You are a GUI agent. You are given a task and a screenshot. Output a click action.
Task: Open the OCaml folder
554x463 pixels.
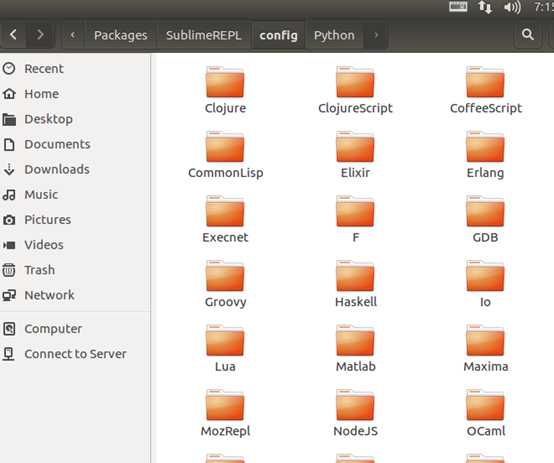click(485, 413)
